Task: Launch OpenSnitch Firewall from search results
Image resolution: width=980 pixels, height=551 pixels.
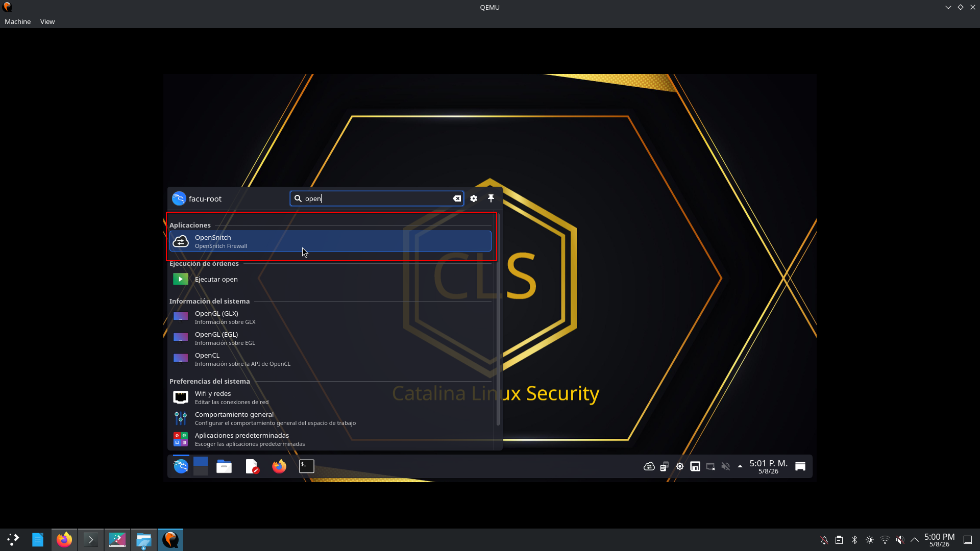Action: [x=330, y=241]
